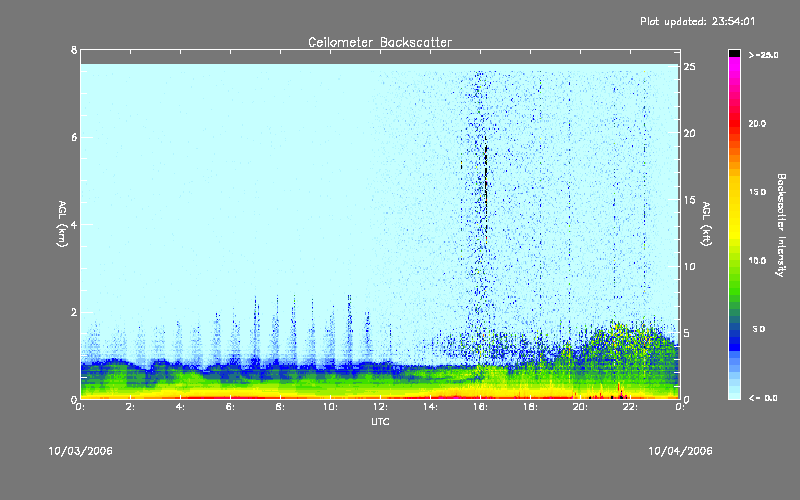This screenshot has height=500, width=800.
Task: Click the "16:" hour tick on UTC axis
Action: tap(481, 407)
